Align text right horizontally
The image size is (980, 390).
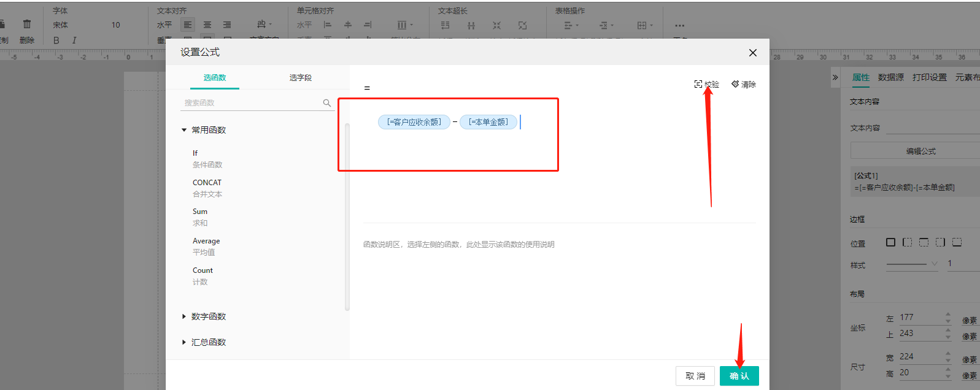pos(227,25)
